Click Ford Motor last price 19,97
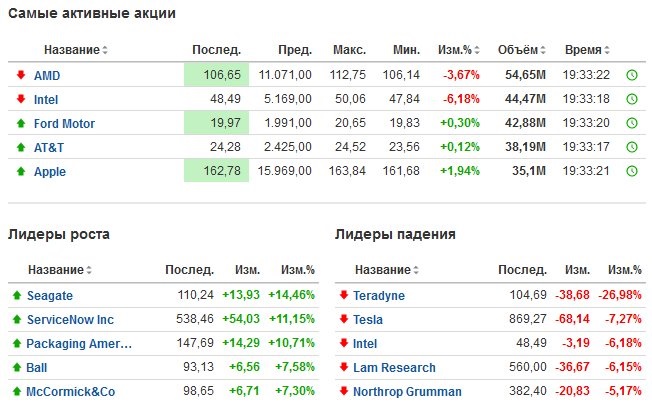Viewport: 652px width, 405px height. [225, 123]
